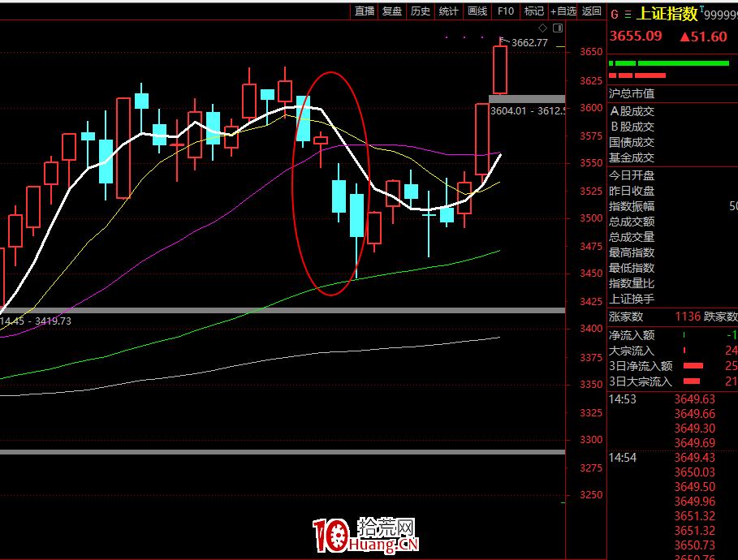Select the 大宗流入 row
The image size is (738, 560).
[673, 351]
